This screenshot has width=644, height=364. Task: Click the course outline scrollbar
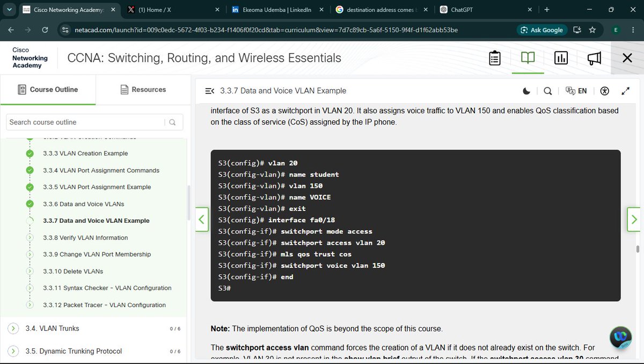(188, 202)
